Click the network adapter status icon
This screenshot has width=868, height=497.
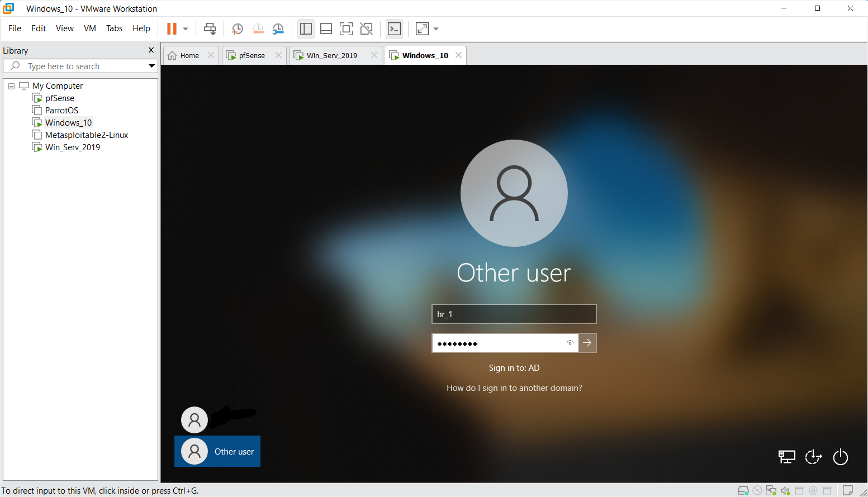[771, 491]
